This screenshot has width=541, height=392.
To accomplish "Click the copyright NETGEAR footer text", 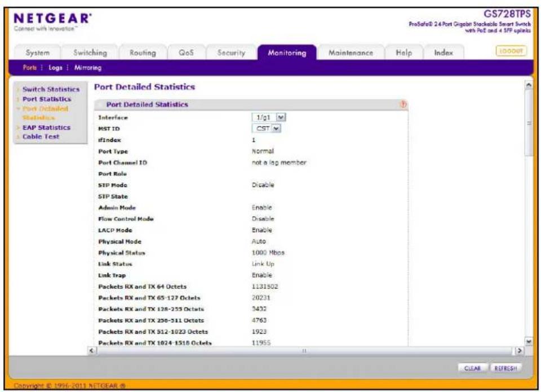I will 70,385.
